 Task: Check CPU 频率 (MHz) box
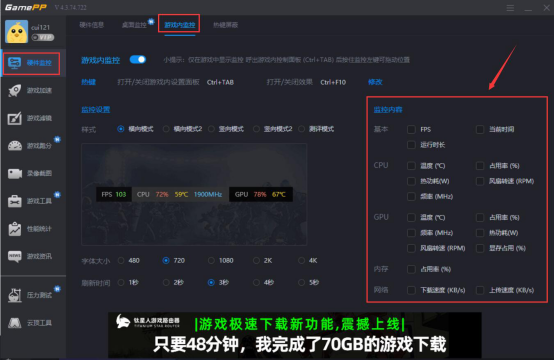[411, 196]
